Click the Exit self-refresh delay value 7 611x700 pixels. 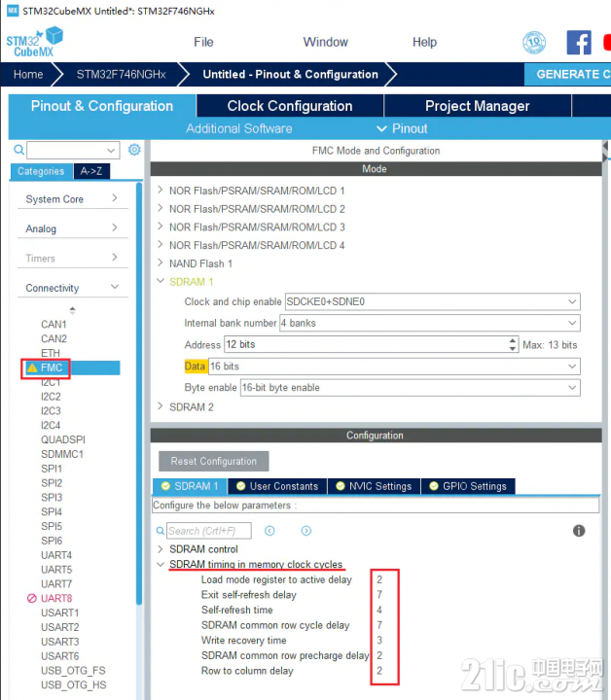379,595
